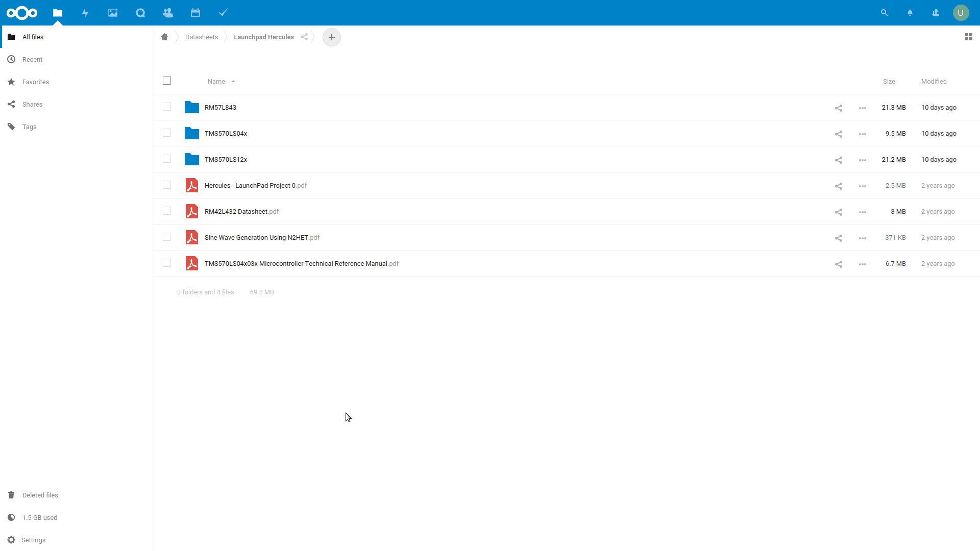Screen dimensions: 980x551
Task: Go to Favorites in sidebar
Action: 36,82
